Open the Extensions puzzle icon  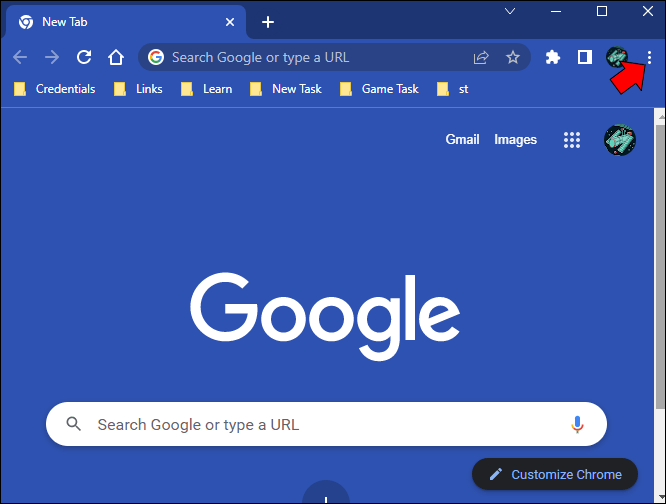pos(553,57)
